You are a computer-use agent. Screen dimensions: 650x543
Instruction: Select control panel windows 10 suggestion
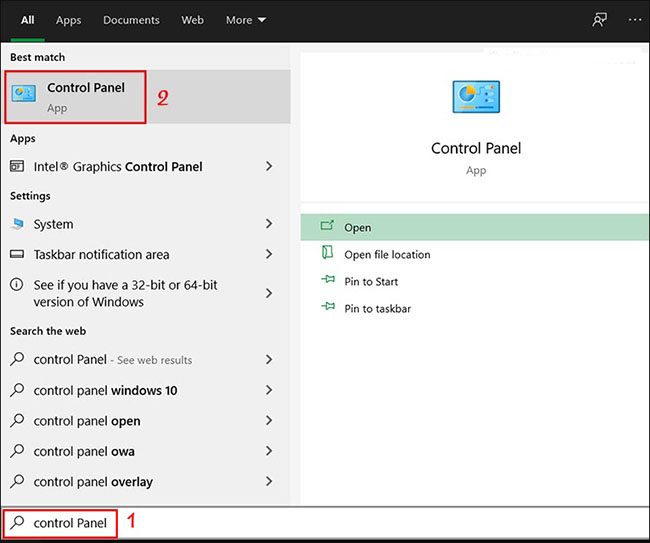(x=146, y=390)
